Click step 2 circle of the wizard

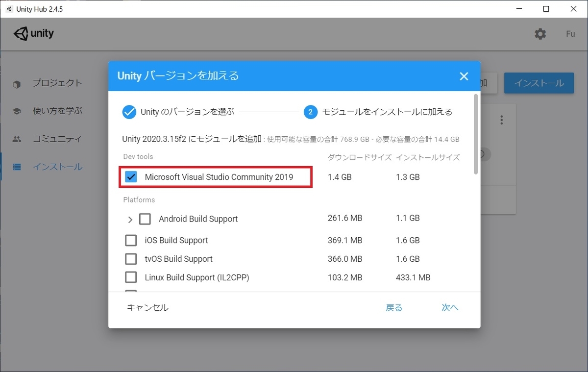point(311,112)
